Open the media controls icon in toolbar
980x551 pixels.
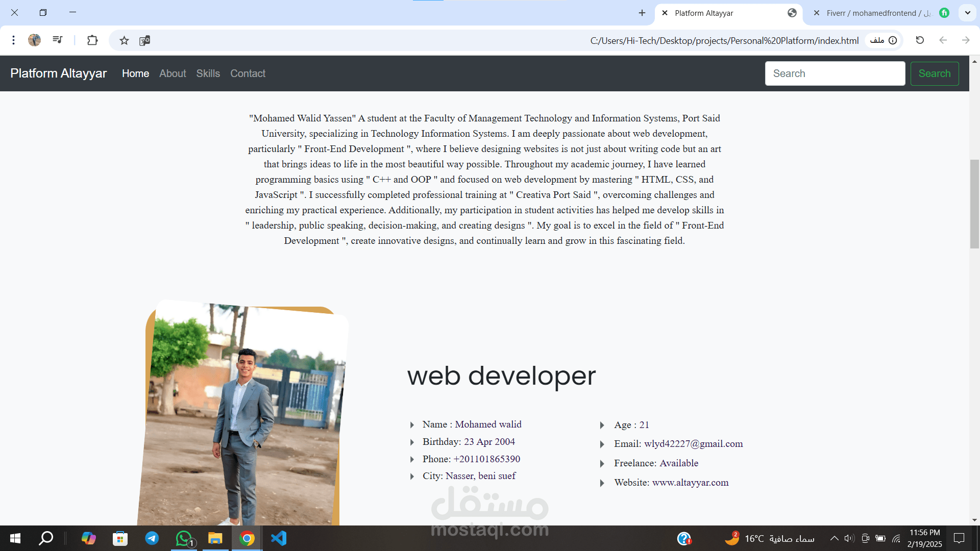(58, 40)
